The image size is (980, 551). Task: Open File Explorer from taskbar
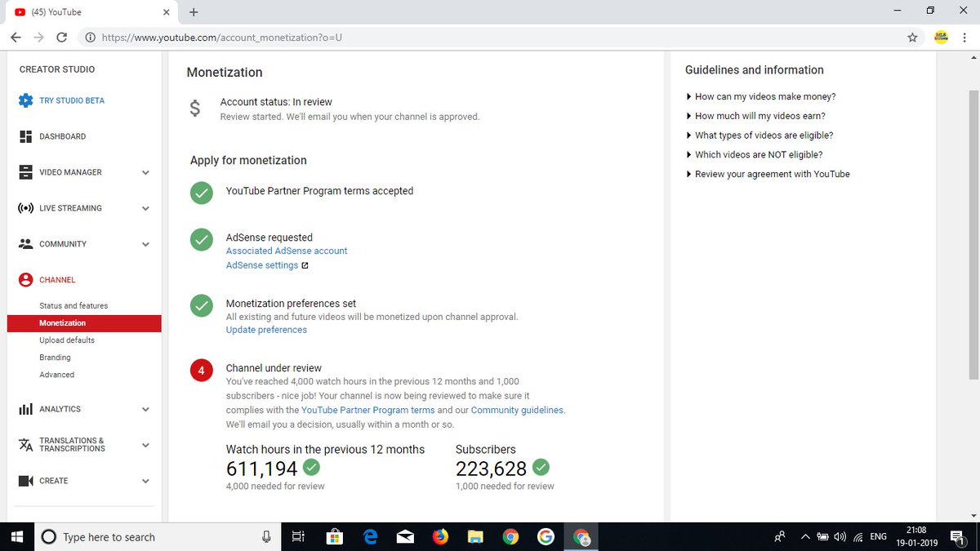coord(475,536)
